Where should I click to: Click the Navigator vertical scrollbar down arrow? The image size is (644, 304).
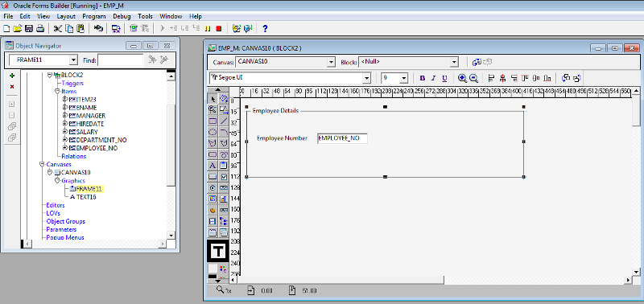point(171,236)
